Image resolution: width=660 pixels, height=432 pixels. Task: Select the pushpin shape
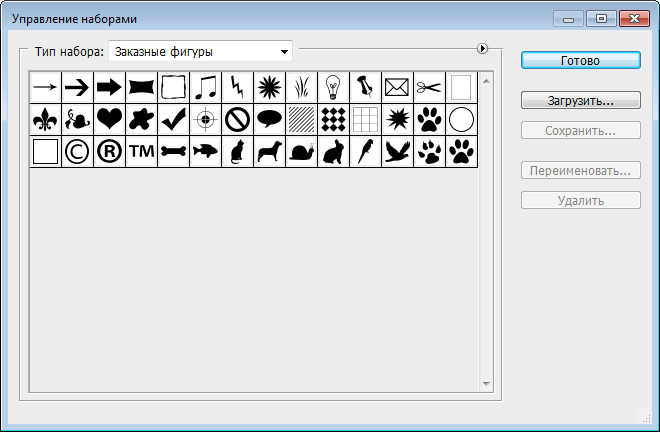(x=365, y=88)
